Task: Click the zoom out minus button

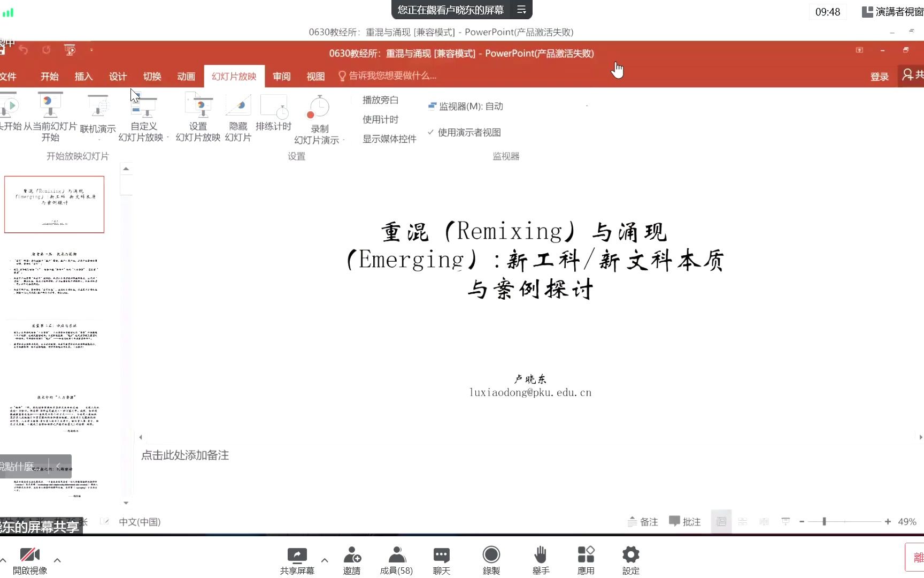Action: coord(802,521)
